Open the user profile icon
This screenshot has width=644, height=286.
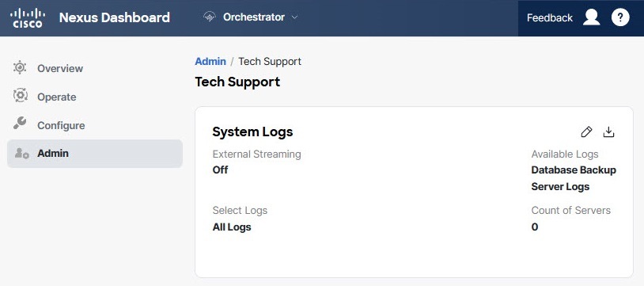[592, 17]
